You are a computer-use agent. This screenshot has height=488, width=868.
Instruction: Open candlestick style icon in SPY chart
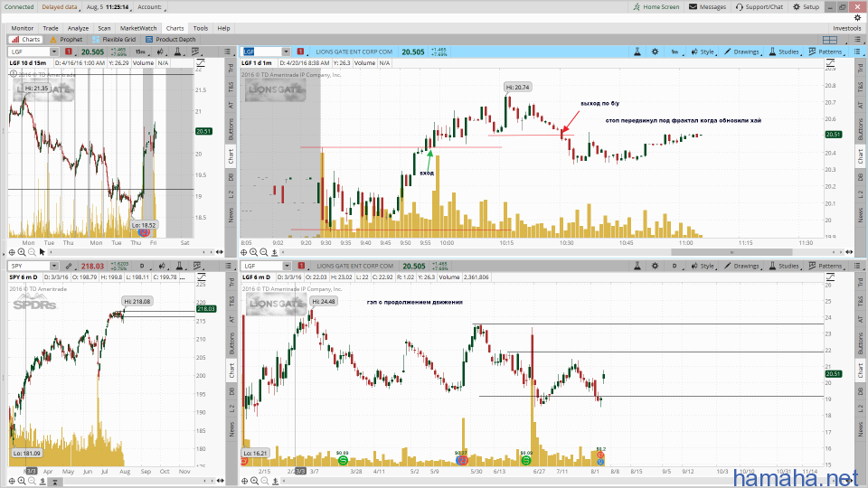click(x=162, y=266)
